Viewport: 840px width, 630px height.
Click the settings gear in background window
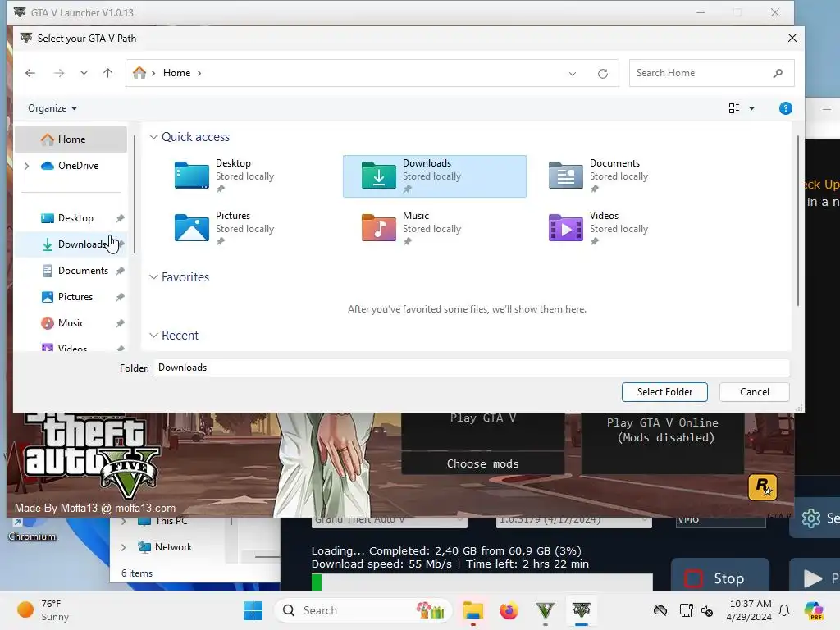tap(811, 518)
